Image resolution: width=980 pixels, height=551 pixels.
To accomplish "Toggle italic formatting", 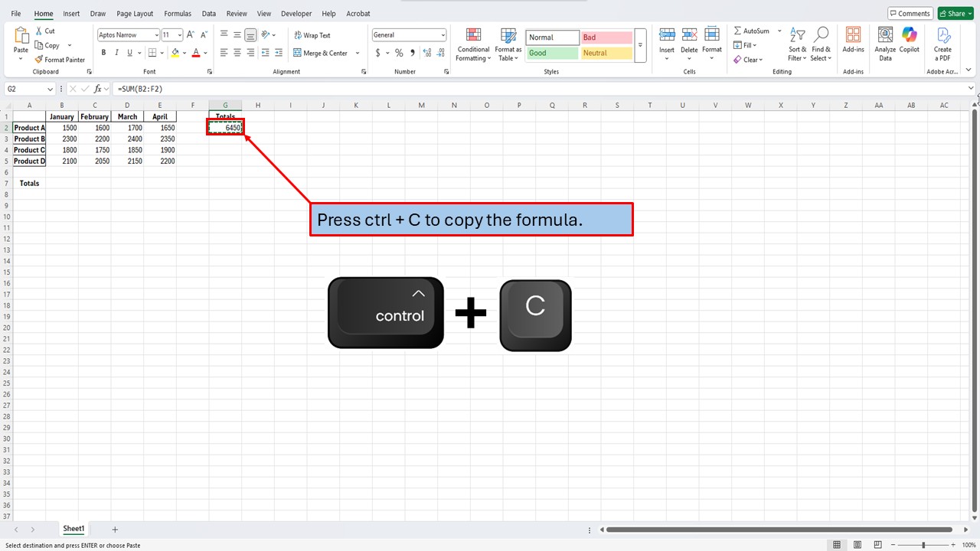I will coord(116,52).
